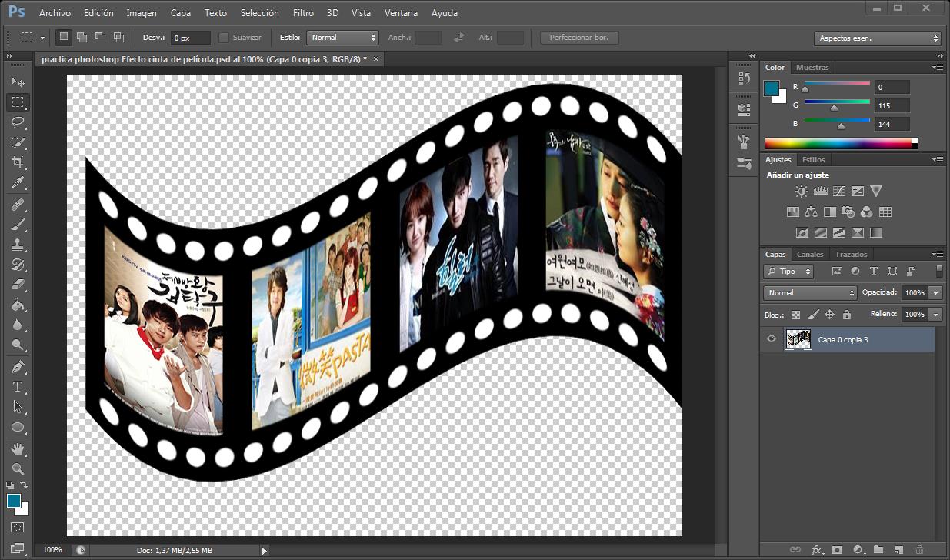Toggle lock transparent pixels
This screenshot has width=950, height=560.
795,315
